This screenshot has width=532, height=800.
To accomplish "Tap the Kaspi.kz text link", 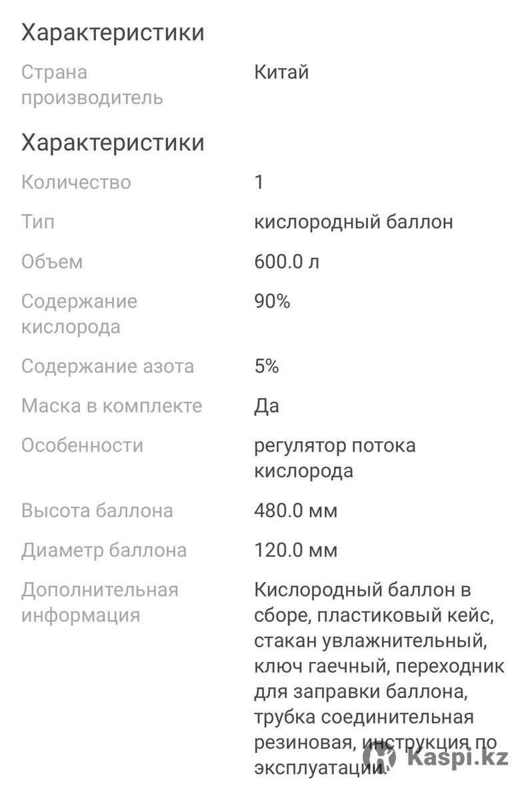I will (x=457, y=758).
